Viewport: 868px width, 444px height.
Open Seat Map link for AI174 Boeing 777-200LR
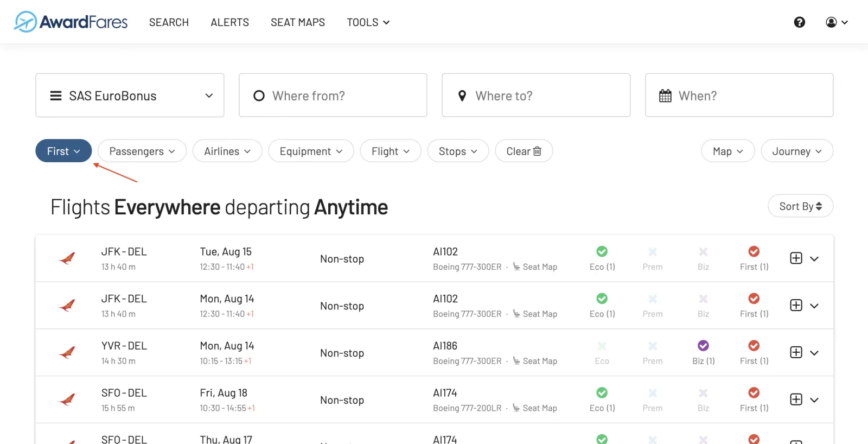point(535,409)
